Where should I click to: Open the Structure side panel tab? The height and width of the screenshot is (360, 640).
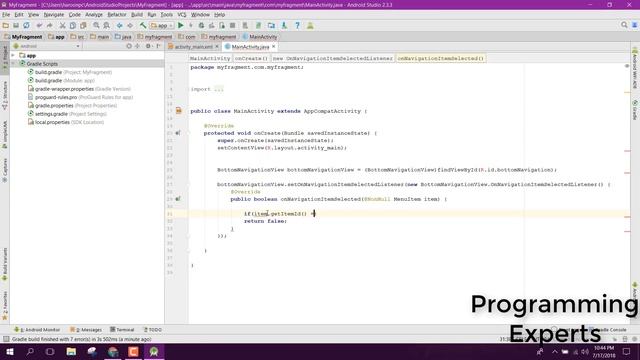[x=5, y=95]
